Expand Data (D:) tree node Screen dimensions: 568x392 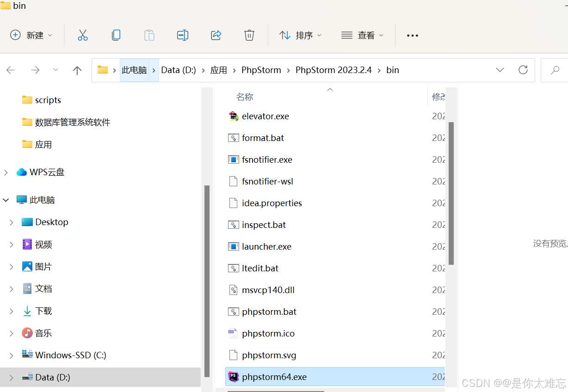[12, 378]
